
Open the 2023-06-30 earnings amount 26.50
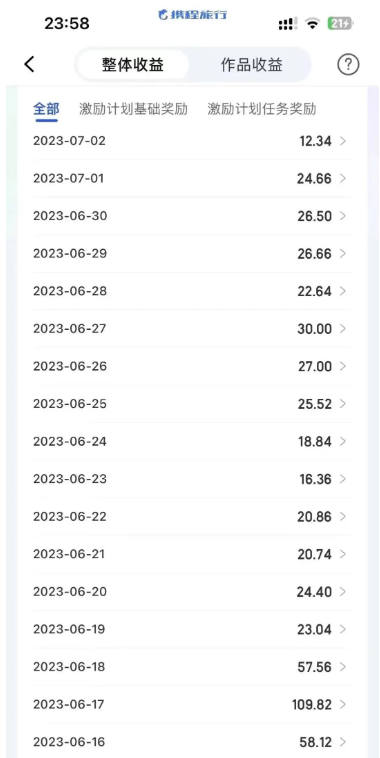314,216
